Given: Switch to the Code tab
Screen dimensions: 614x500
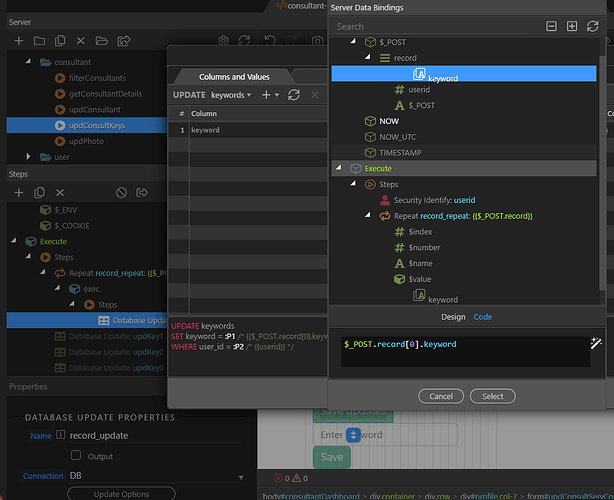Looking at the screenshot, I should pos(482,317).
